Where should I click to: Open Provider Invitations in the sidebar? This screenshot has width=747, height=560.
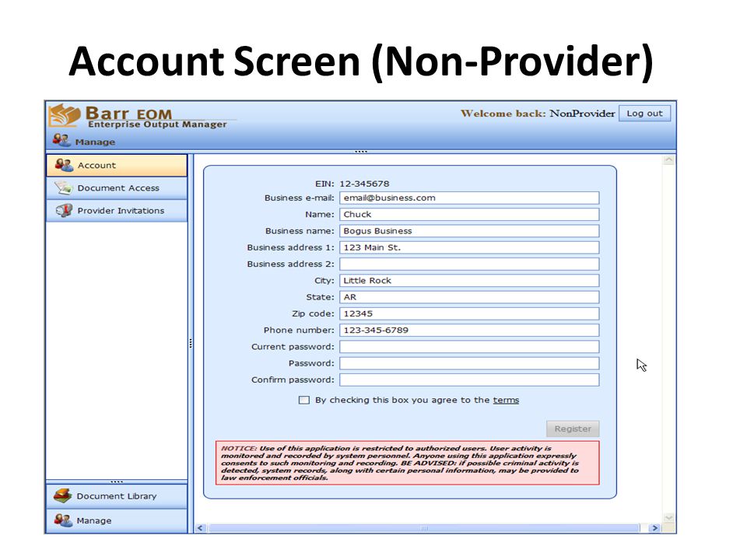coord(117,211)
